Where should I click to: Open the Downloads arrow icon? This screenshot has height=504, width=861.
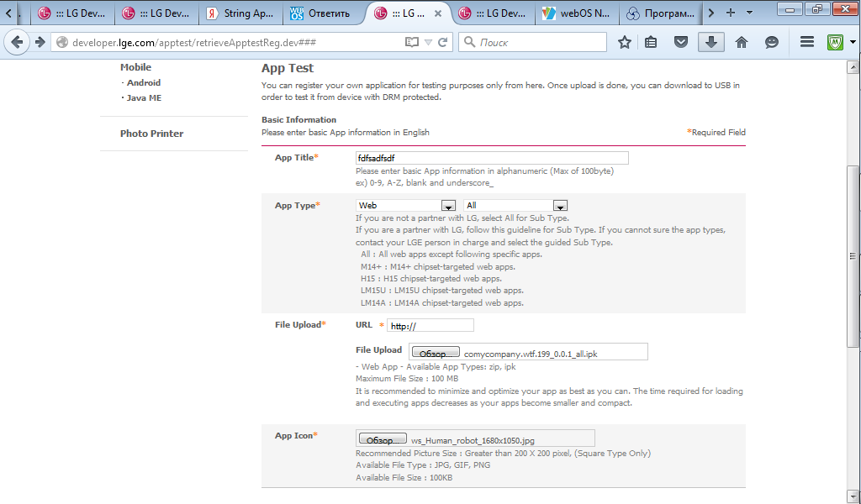point(711,42)
